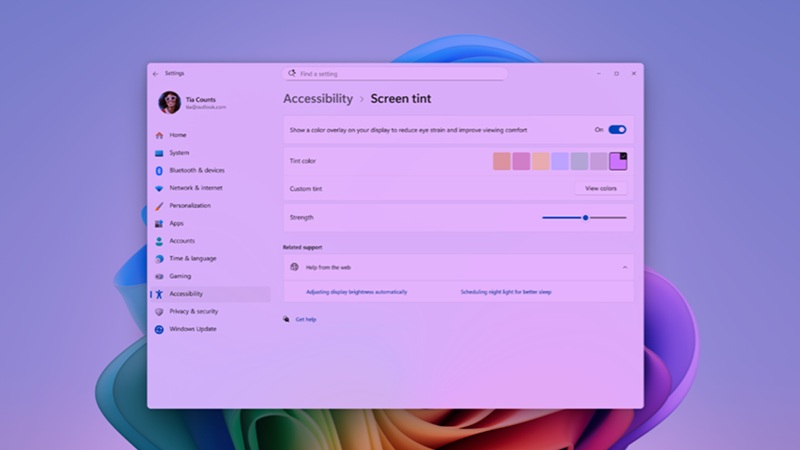Open Windows Update page
Screen dimensions: 800x450
click(x=193, y=329)
